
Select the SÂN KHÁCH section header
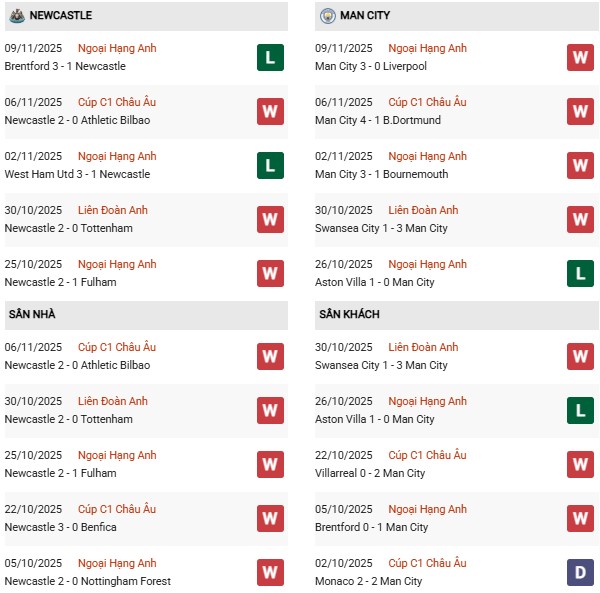349,314
